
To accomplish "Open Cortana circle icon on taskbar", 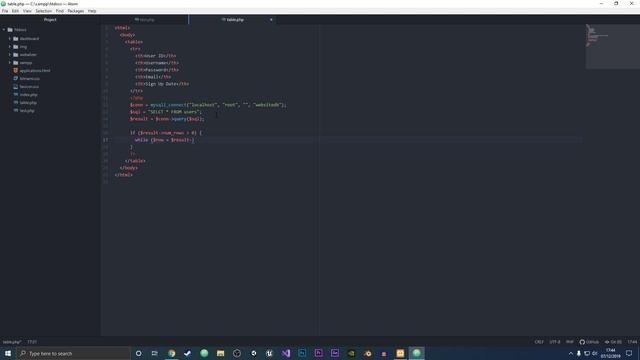I will [x=139, y=353].
